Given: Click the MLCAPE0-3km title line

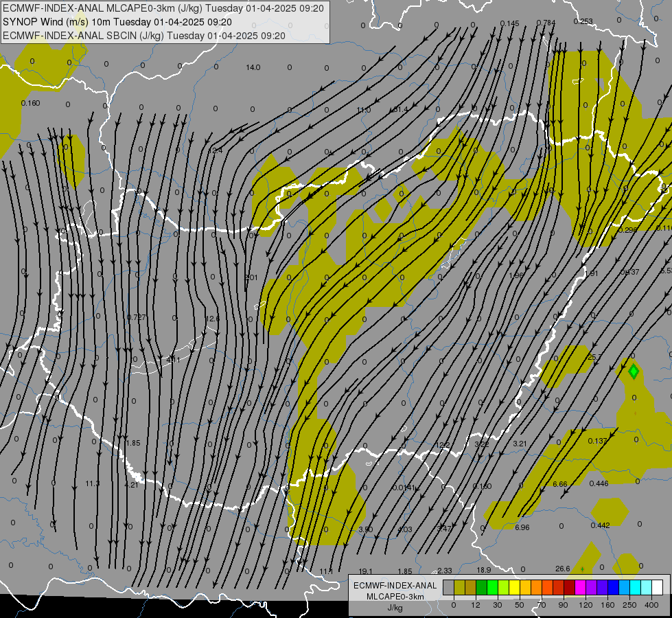Looking at the screenshot, I should click(x=163, y=8).
